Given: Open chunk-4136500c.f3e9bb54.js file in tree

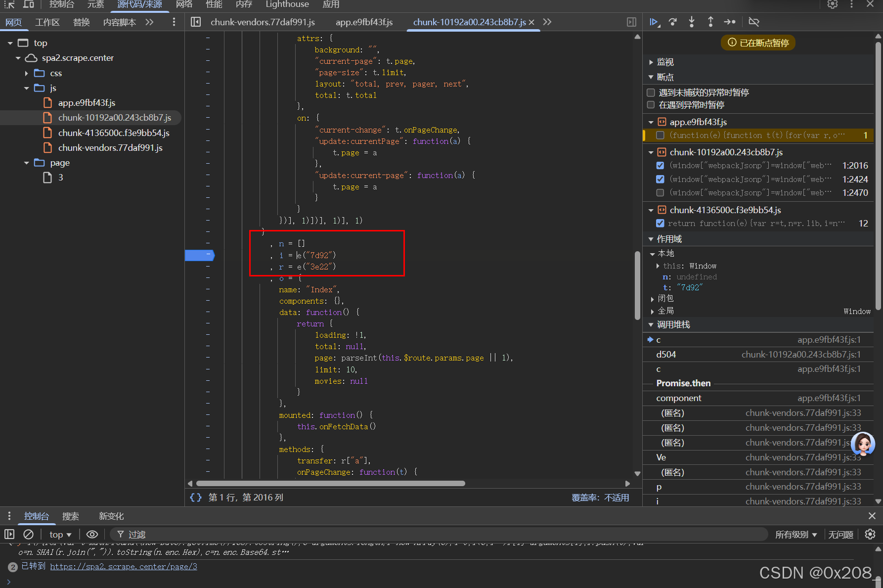Looking at the screenshot, I should pyautogui.click(x=114, y=133).
